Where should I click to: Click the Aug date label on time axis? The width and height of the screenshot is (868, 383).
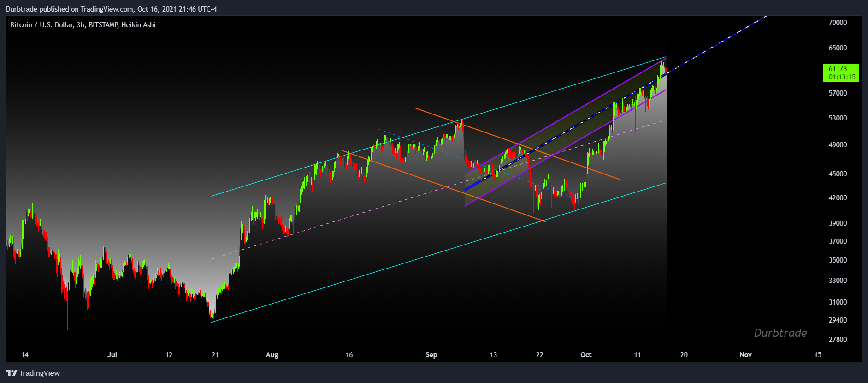click(272, 354)
